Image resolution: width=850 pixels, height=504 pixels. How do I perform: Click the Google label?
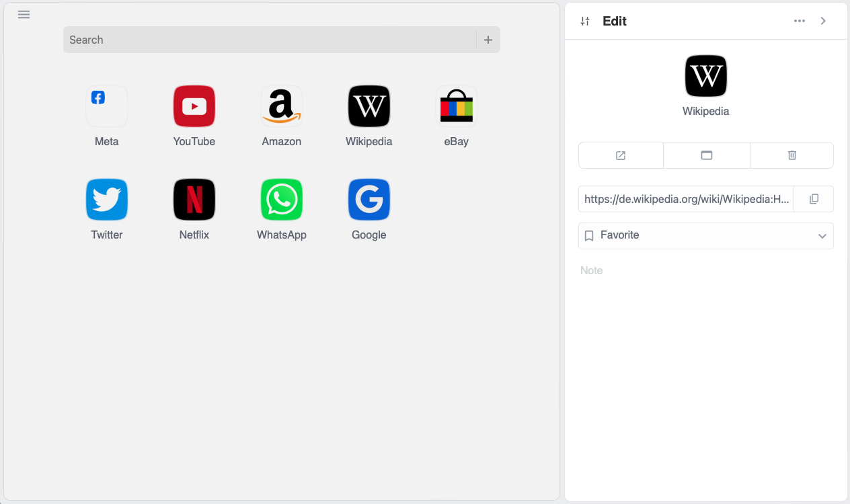369,235
